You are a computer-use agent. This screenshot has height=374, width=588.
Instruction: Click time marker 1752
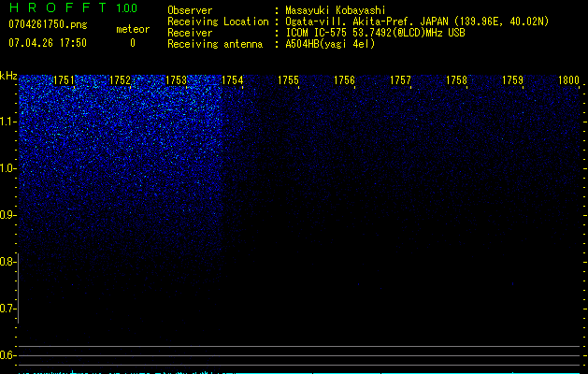click(120, 80)
